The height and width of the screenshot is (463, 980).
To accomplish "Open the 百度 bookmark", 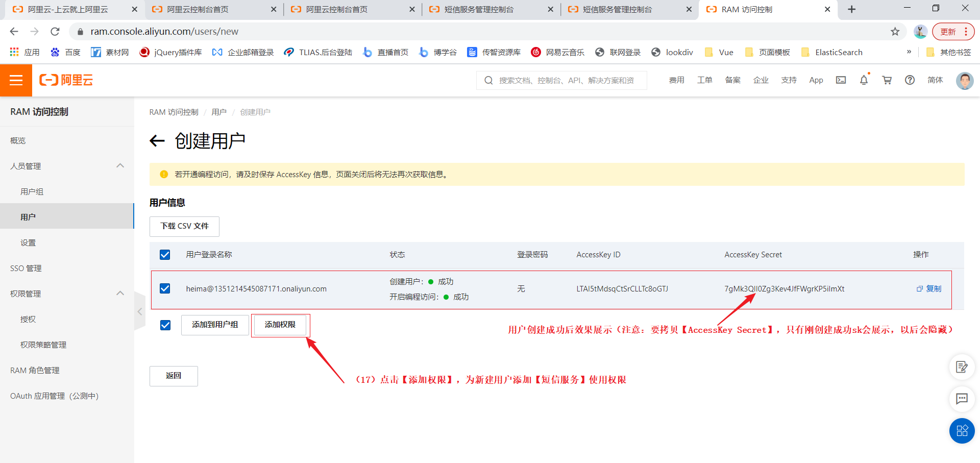I will (x=66, y=52).
